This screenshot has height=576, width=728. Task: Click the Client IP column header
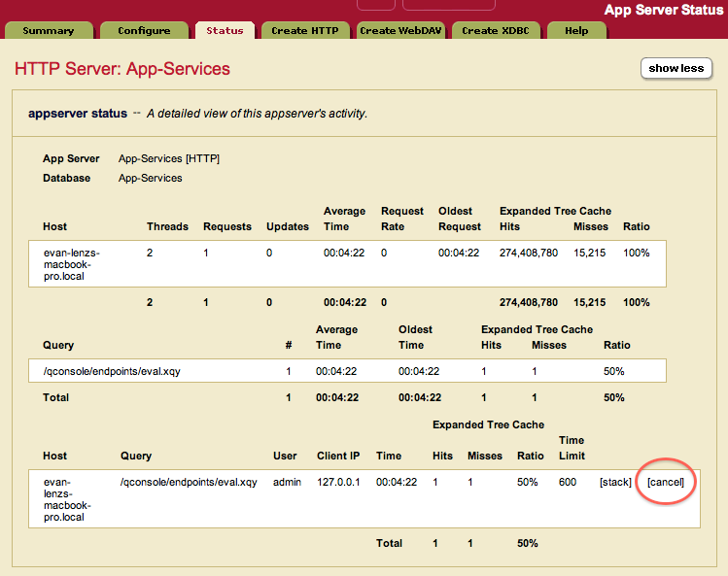pyautogui.click(x=338, y=456)
